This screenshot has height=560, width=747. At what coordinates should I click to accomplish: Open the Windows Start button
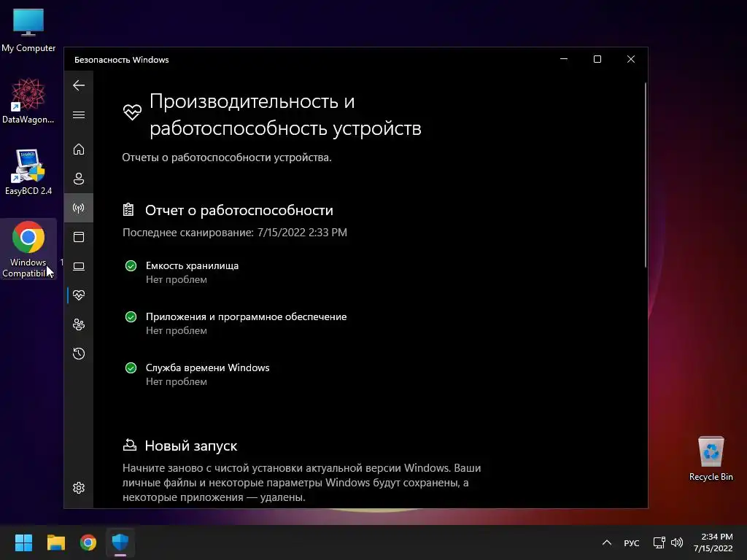[x=23, y=542]
